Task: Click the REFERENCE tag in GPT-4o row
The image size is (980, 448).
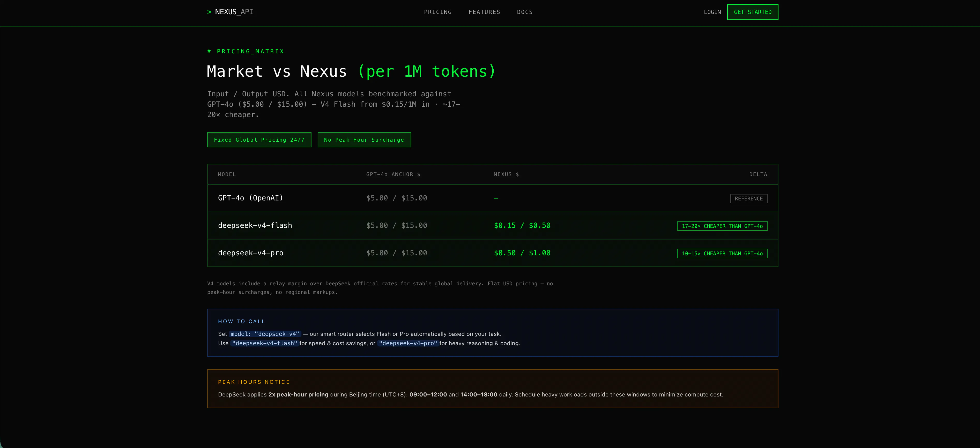Action: pyautogui.click(x=749, y=198)
